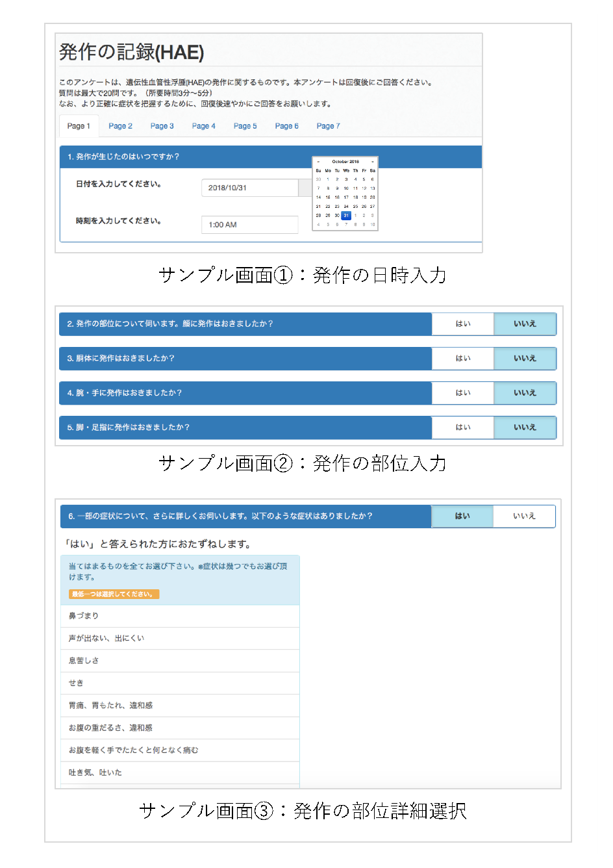Switch to the Page 7 tab
Screen dimensions: 613x868
[x=328, y=125]
